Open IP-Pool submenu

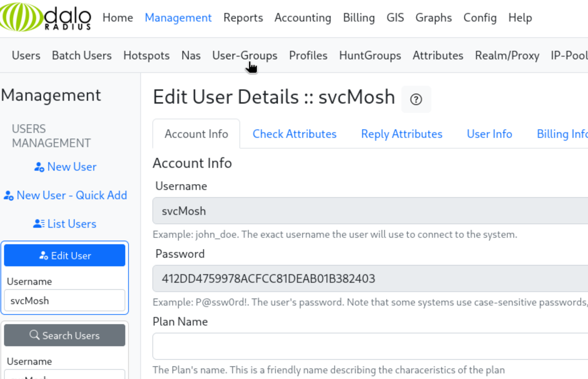pos(569,55)
